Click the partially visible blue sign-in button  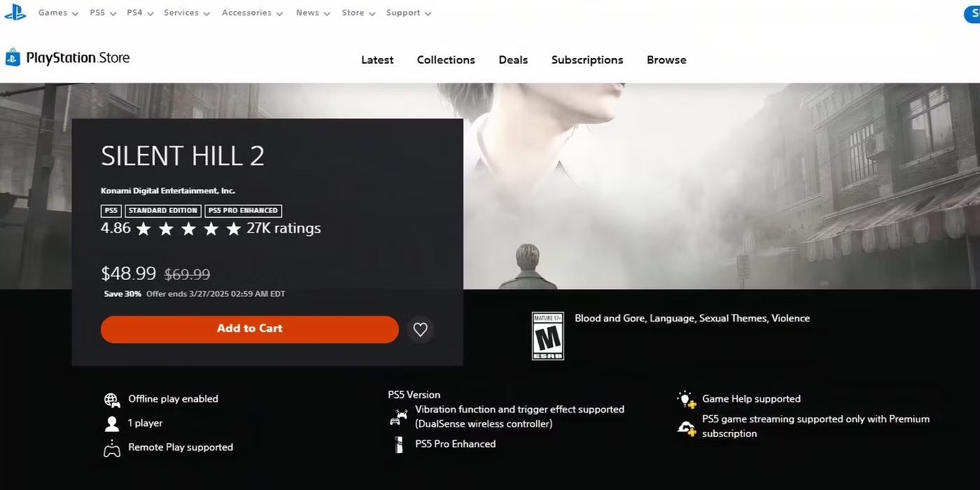coord(972,13)
